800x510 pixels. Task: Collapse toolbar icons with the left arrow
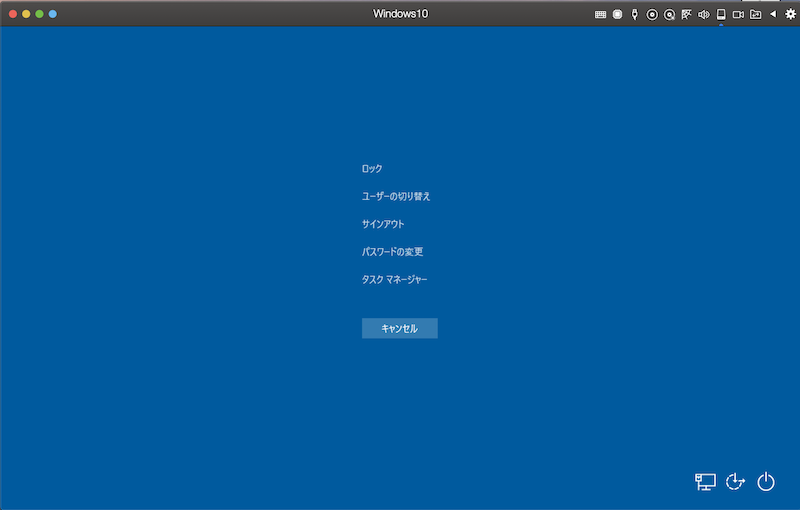click(772, 14)
